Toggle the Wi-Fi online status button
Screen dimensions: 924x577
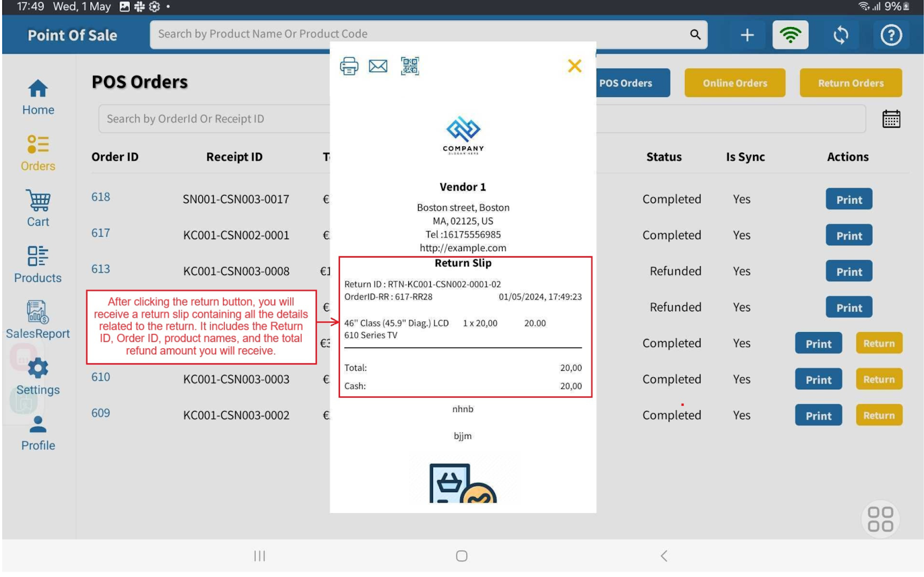coord(790,35)
